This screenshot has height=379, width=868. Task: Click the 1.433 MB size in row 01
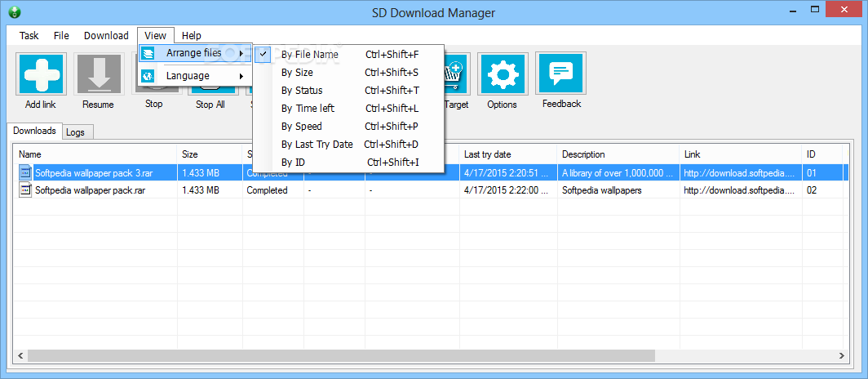(x=201, y=173)
